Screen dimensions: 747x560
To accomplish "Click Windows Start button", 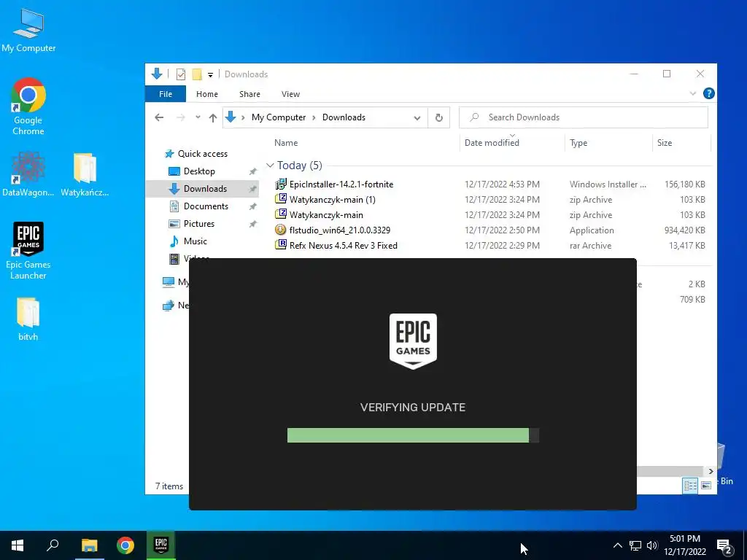I will click(18, 545).
